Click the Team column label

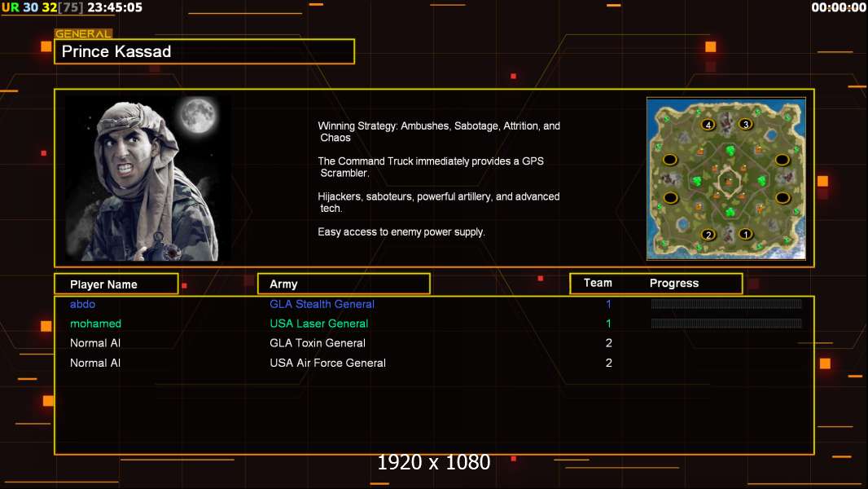(598, 283)
